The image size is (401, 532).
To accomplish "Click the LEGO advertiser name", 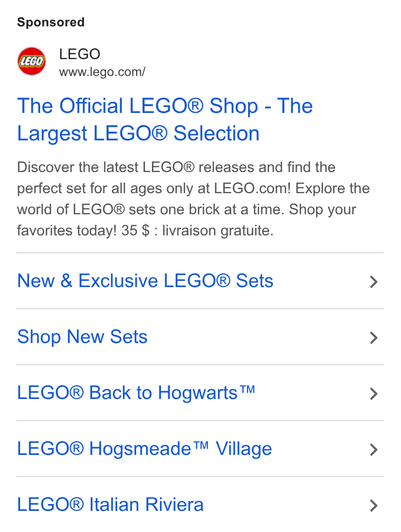I will coord(80,54).
